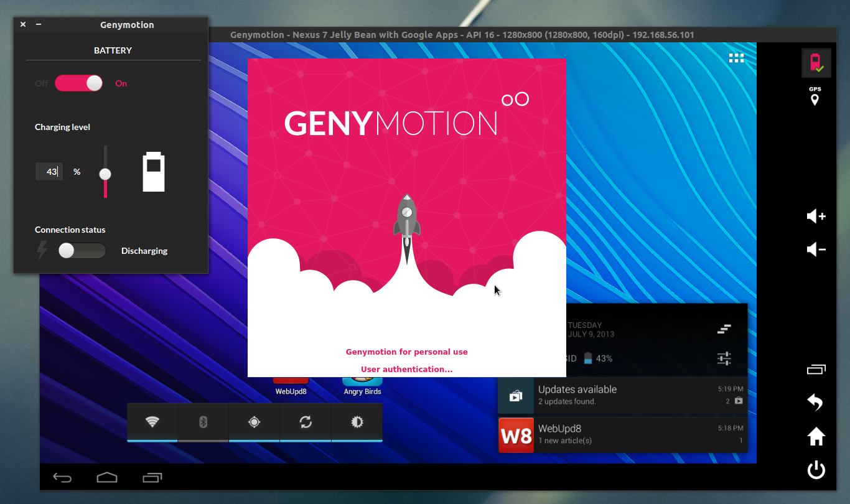Click the JULY 9, 2013 date text

tap(591, 334)
